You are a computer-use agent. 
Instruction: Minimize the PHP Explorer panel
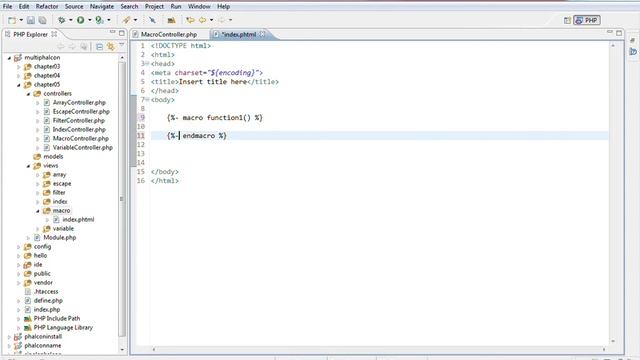click(112, 33)
